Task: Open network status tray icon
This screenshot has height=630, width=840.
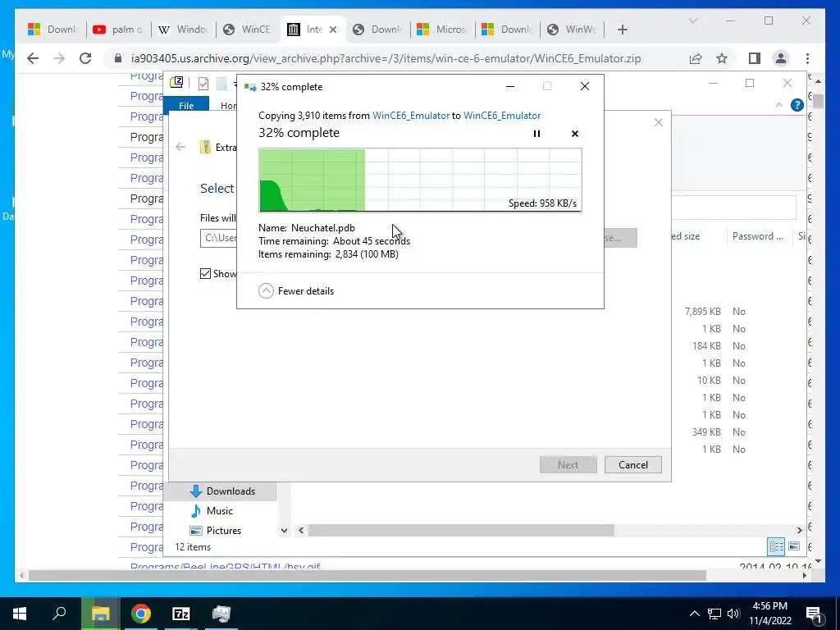Action: pos(714,614)
